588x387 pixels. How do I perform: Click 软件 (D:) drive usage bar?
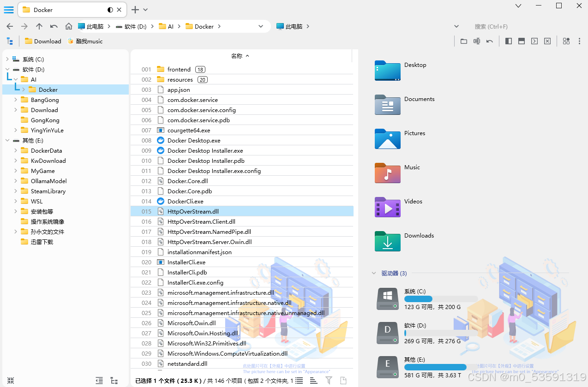pyautogui.click(x=441, y=333)
